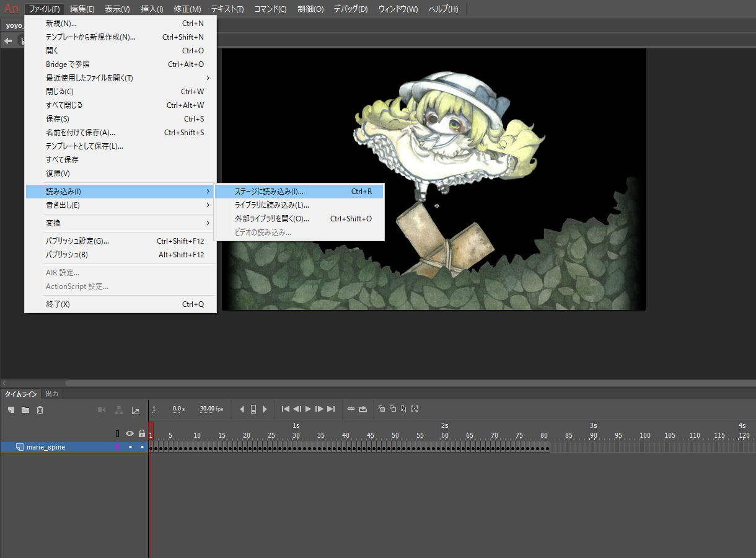This screenshot has height=558, width=756.
Task: Lock the marie_spine layer
Action: coord(142,447)
